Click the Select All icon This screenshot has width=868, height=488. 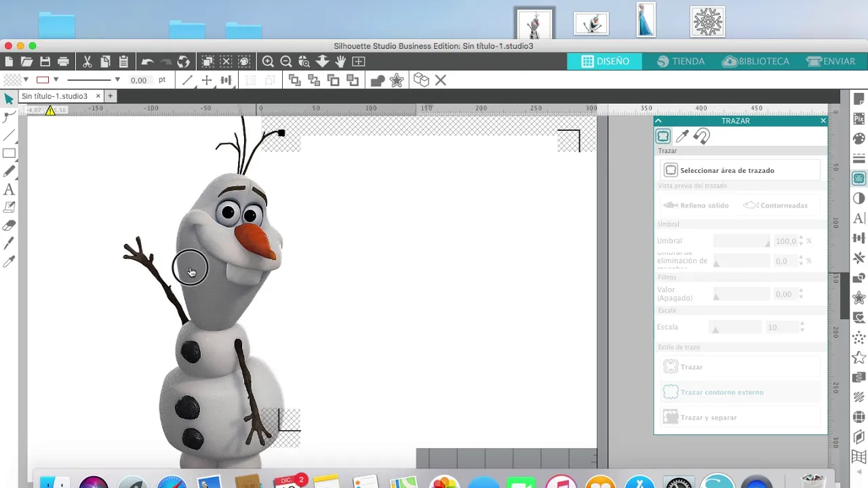pyautogui.click(x=208, y=62)
